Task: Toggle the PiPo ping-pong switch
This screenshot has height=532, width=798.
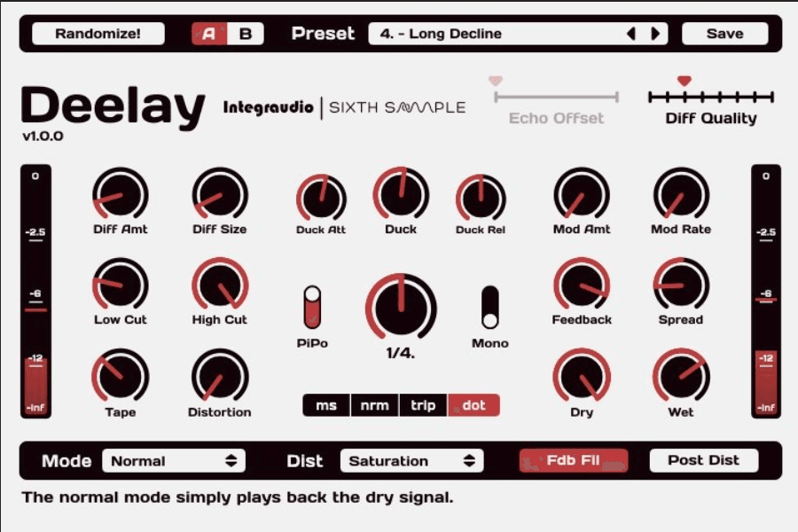Action: coord(312,308)
